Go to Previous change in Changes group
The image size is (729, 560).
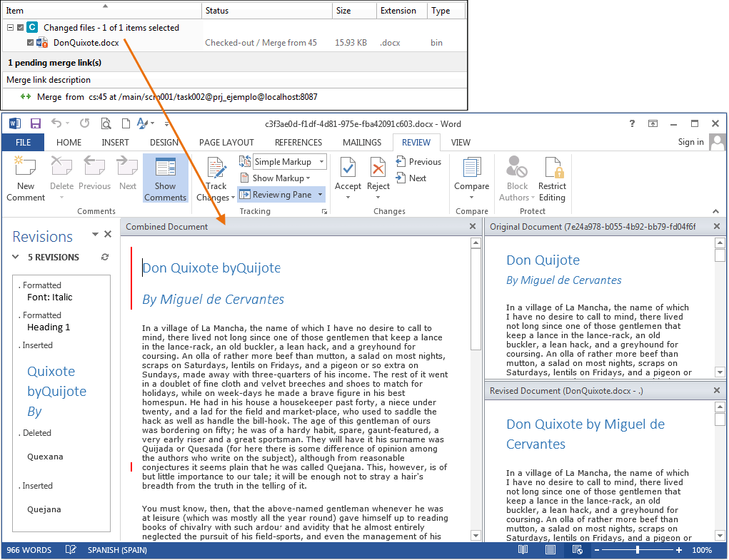[x=418, y=162]
